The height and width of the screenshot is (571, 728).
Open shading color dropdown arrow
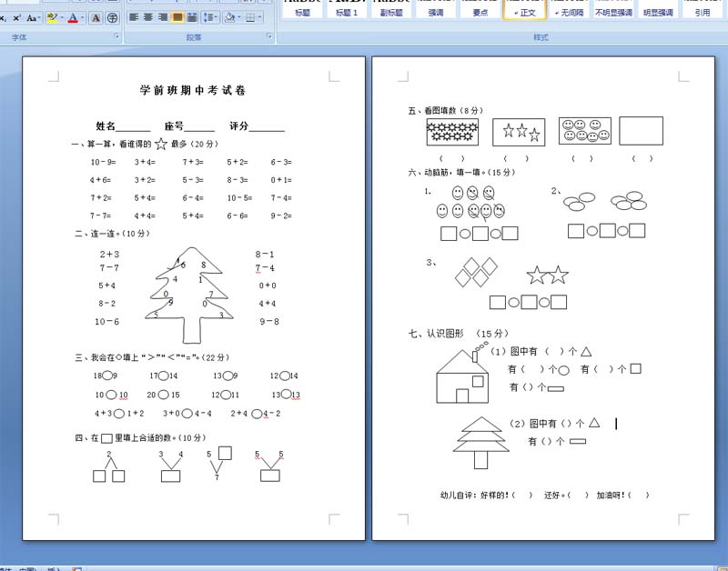click(x=239, y=17)
